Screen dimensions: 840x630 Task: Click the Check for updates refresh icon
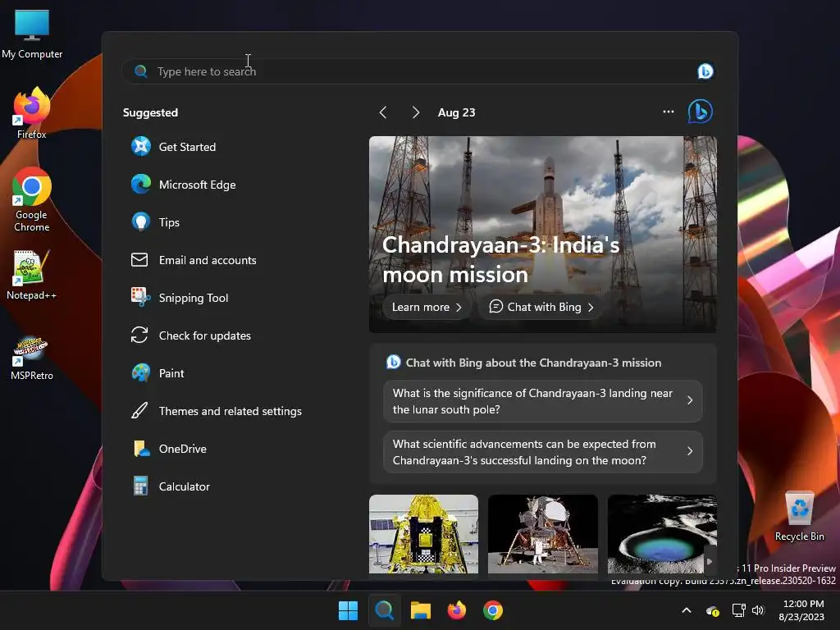pyautogui.click(x=139, y=336)
